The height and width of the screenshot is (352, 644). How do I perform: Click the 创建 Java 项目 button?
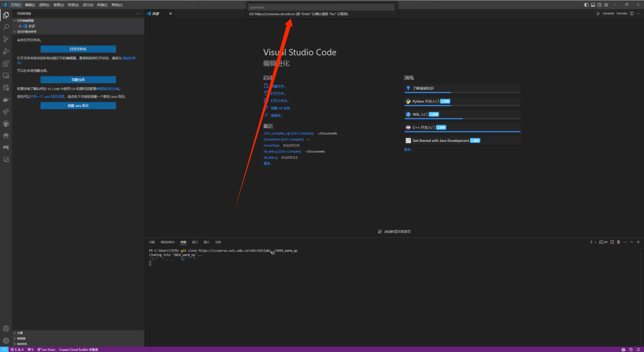click(78, 106)
